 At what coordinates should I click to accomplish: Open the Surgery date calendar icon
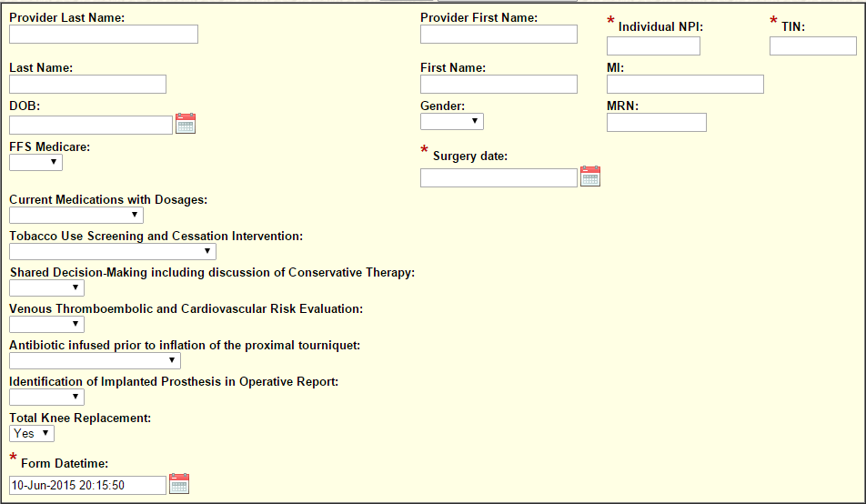[x=590, y=176]
